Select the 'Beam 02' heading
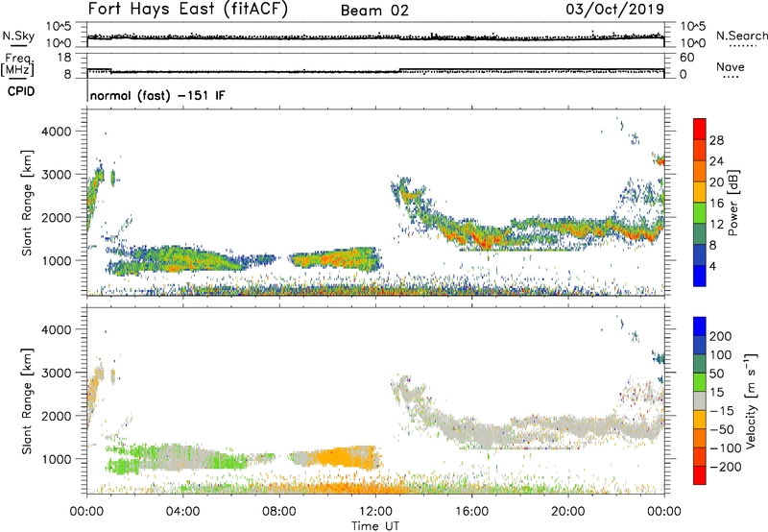 (x=374, y=11)
